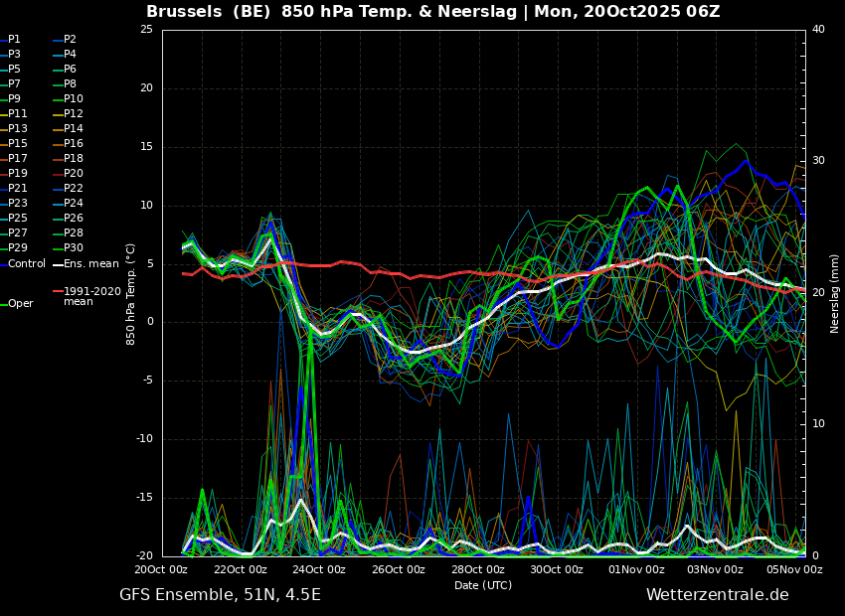Click the P20 legend entry
This screenshot has height=616, width=845.
pos(69,173)
